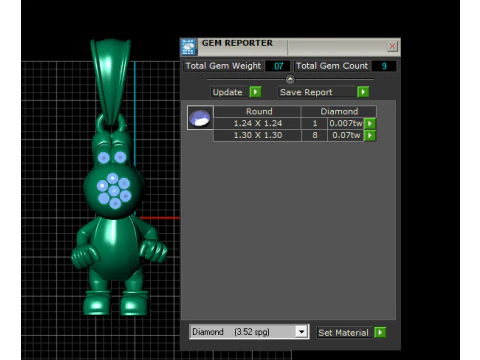Click the green Save Report arrow
This screenshot has width=480, height=360.
tap(363, 92)
